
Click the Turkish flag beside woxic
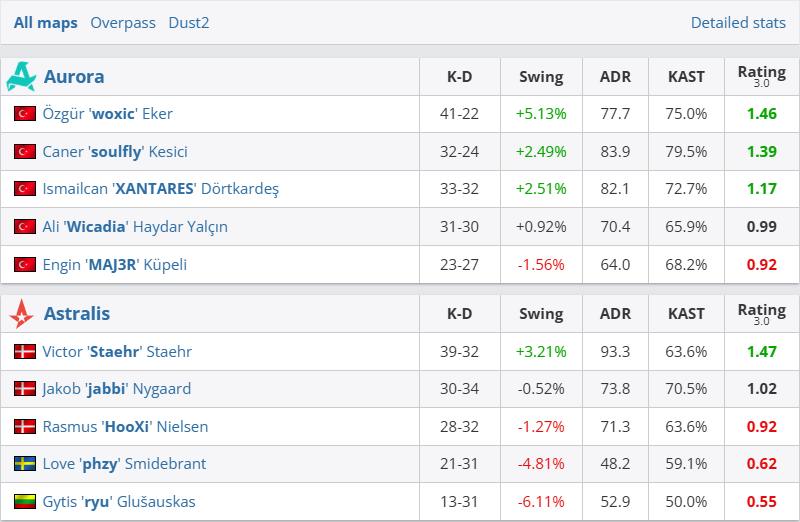pos(25,114)
